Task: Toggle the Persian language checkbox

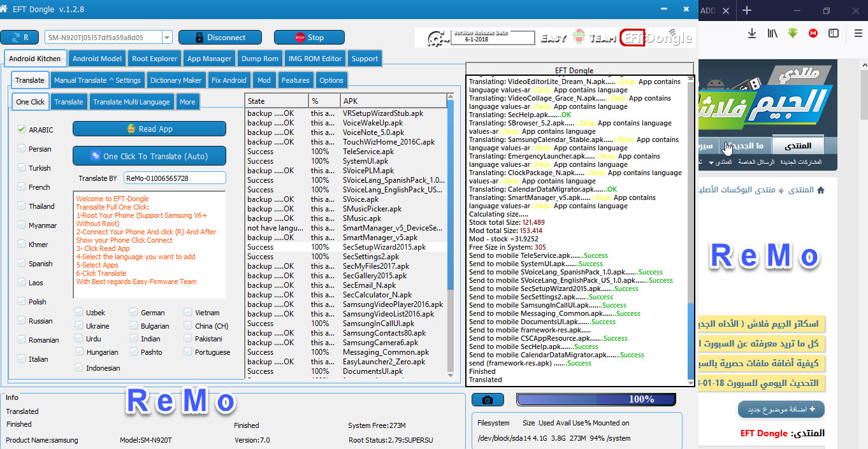Action: pos(22,148)
